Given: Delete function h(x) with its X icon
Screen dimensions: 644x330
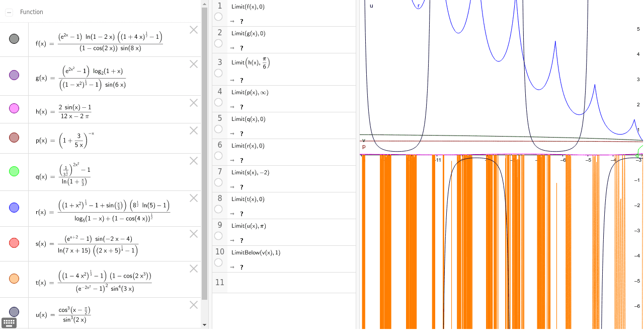Looking at the screenshot, I should pos(194,103).
